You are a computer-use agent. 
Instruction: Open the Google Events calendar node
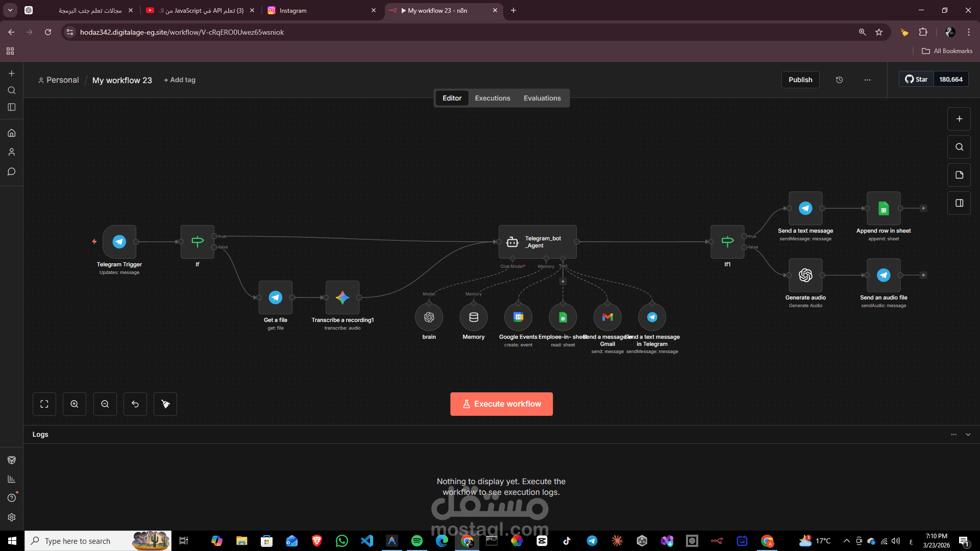(x=518, y=317)
